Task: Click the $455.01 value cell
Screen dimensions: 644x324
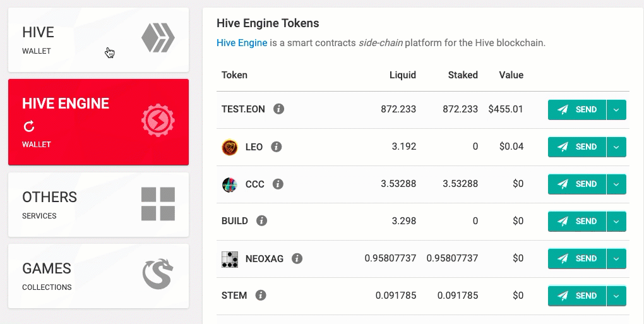Action: tap(506, 109)
